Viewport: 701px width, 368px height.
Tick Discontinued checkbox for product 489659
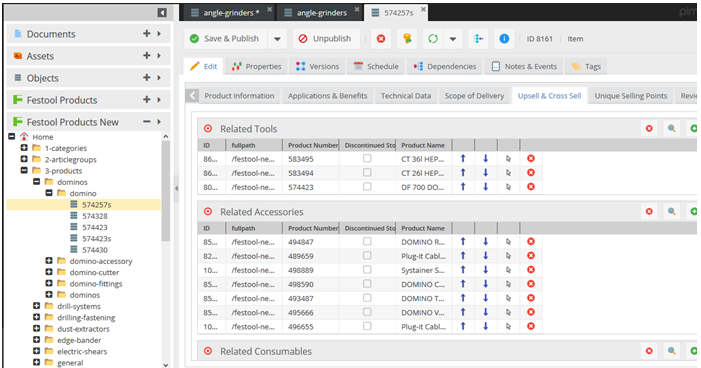(367, 255)
